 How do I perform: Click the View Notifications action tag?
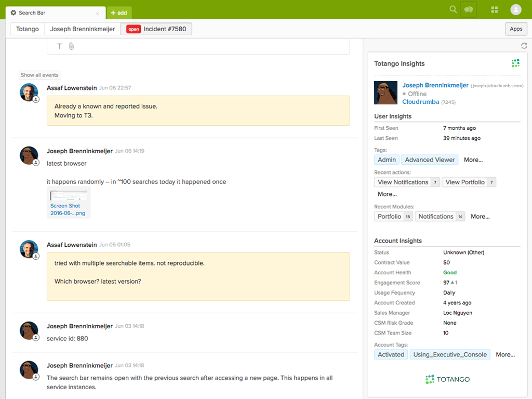[x=403, y=182]
